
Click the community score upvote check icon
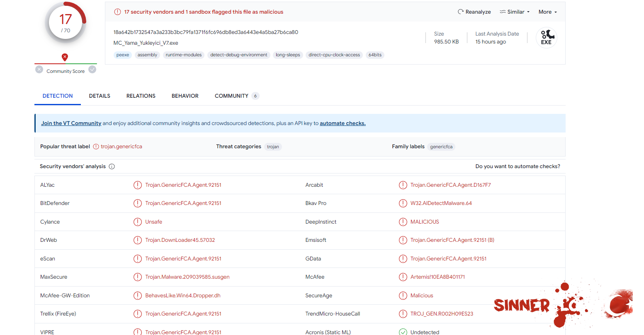point(92,70)
